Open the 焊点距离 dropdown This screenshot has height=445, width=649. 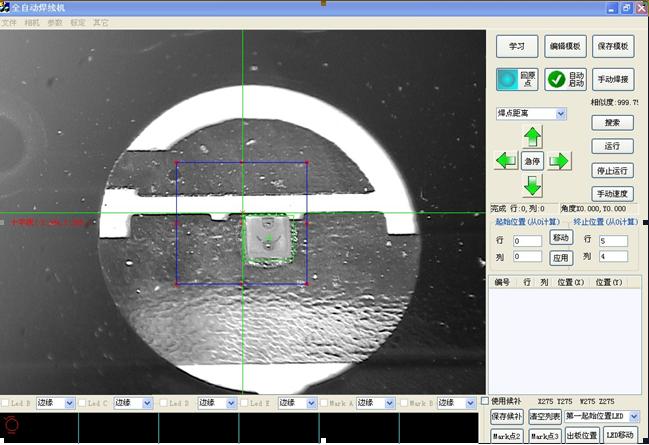coord(561,114)
